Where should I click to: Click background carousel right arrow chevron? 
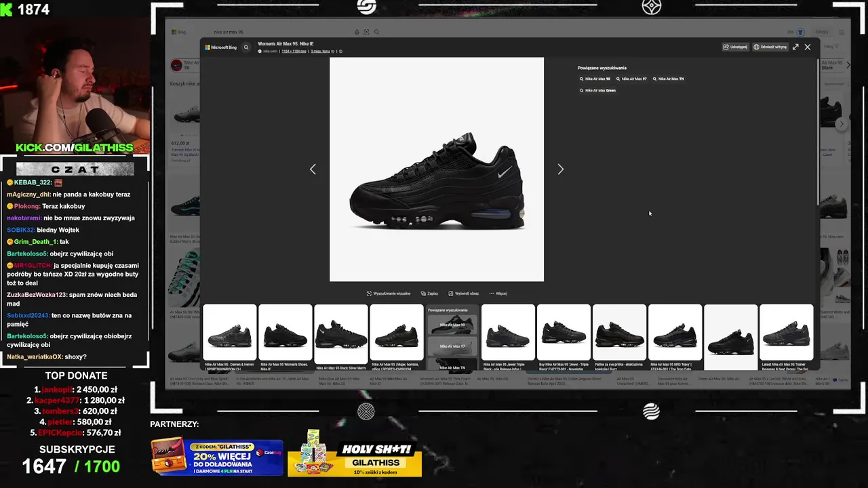[x=842, y=124]
